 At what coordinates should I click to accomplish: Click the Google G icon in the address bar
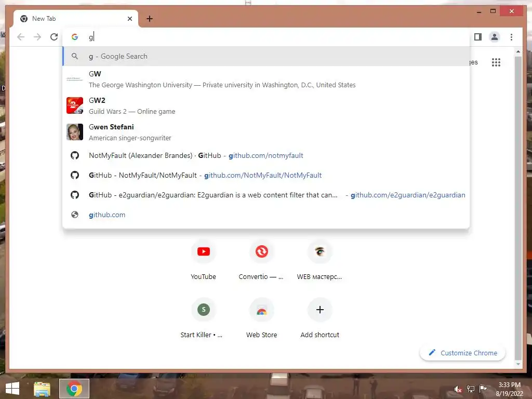[75, 37]
